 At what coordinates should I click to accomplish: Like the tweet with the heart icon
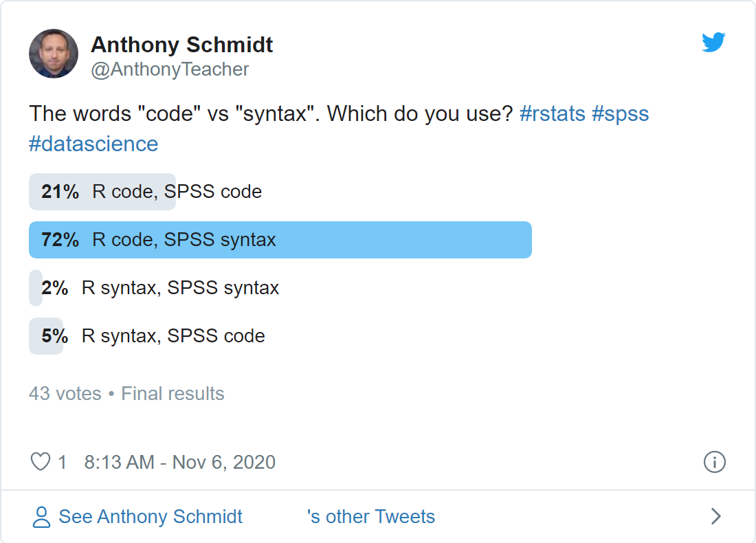[x=41, y=461]
